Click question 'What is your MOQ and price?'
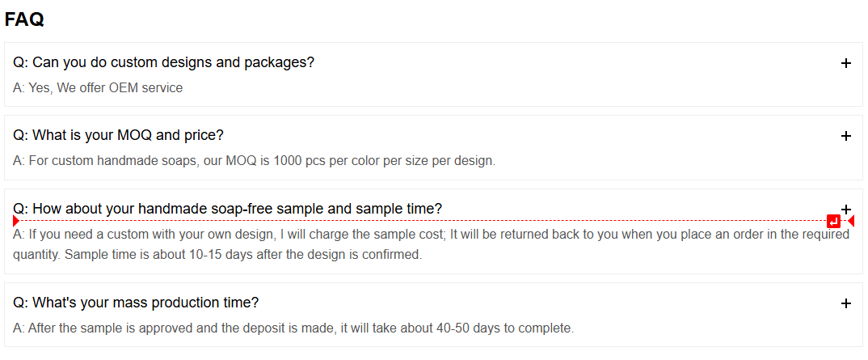Screen dimensions: 868x360 pos(118,135)
